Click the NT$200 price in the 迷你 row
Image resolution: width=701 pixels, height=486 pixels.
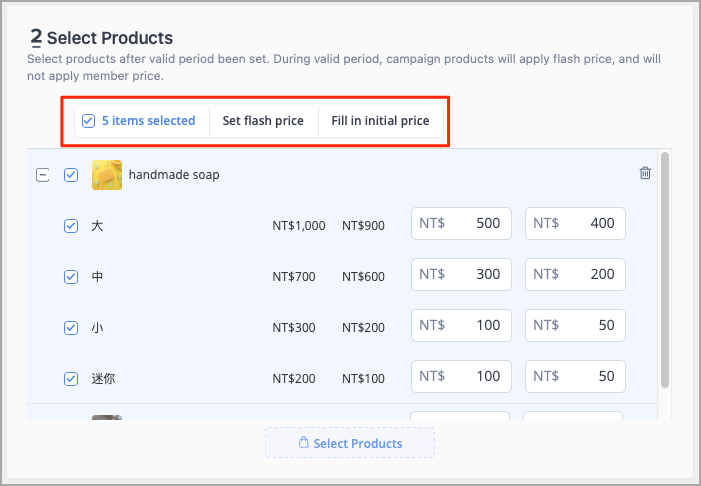(x=294, y=379)
